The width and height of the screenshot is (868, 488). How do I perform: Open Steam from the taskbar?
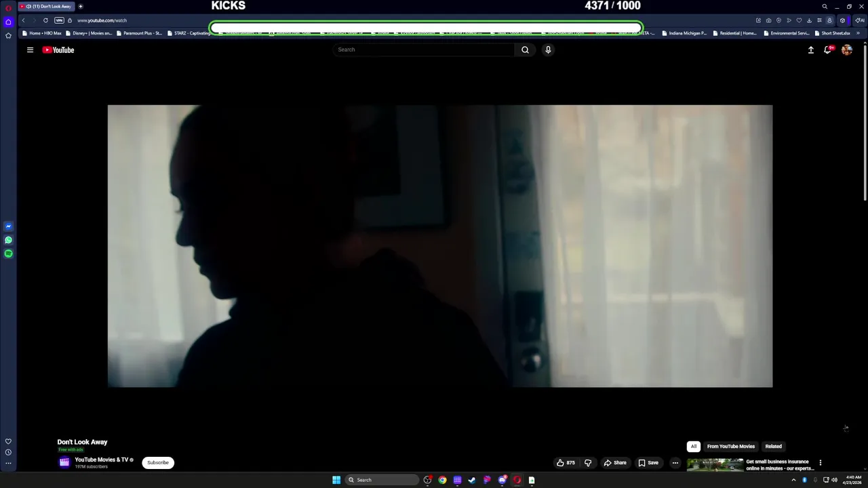tap(472, 480)
